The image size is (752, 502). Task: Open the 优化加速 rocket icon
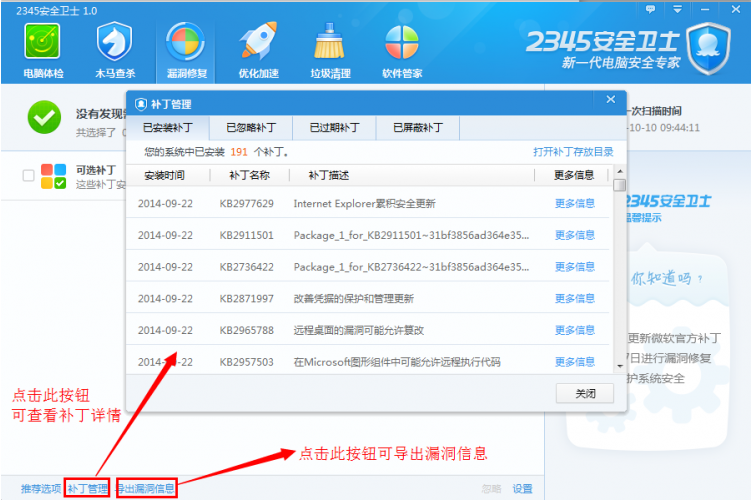click(258, 42)
